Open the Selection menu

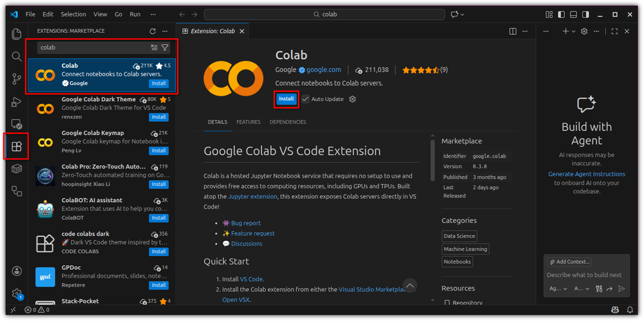click(x=73, y=14)
